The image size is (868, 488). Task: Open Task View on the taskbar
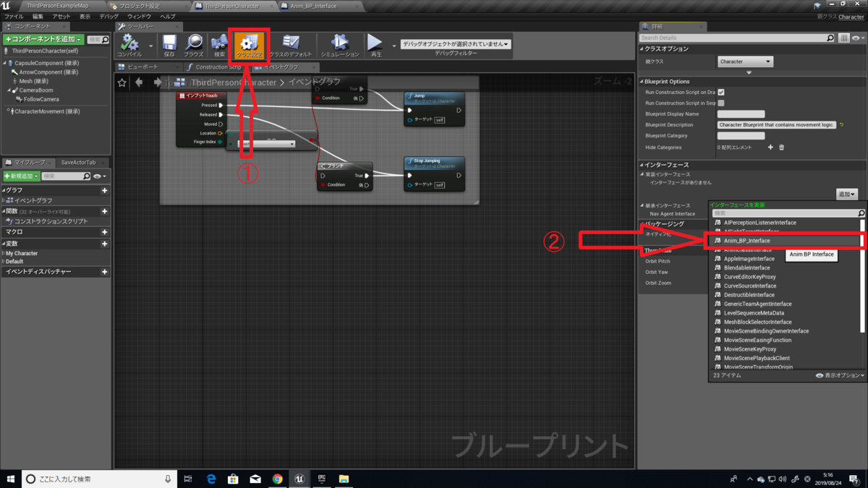(x=188, y=479)
